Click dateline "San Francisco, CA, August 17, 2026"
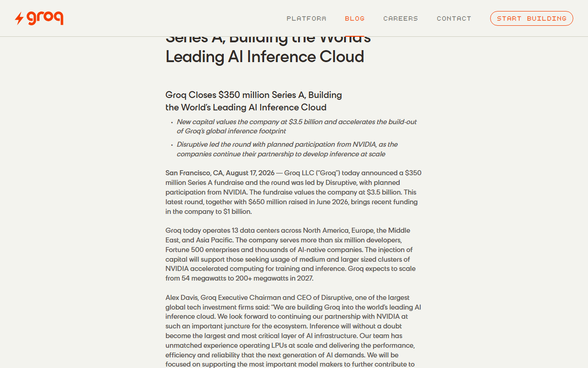Viewport: 588px width, 368px height. (220, 173)
